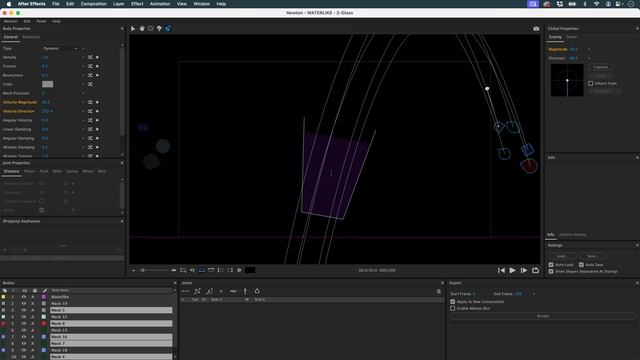Click the camera snapshot icon above viewer
The width and height of the screenshot is (640, 360).
[536, 29]
